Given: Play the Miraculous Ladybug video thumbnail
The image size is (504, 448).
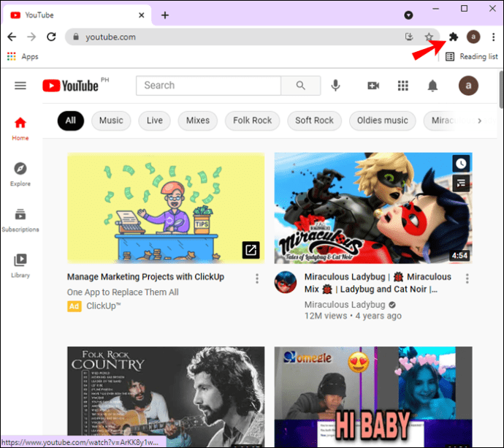Looking at the screenshot, I should coord(373,208).
